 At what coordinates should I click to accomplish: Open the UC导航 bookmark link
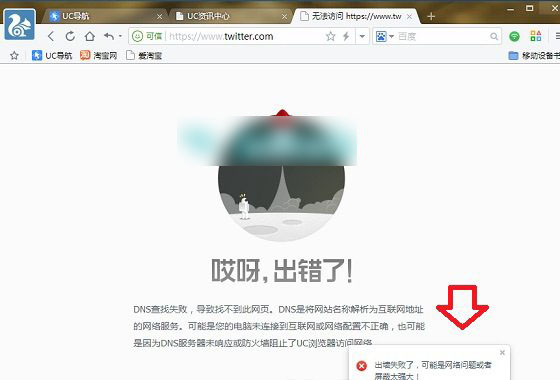[x=52, y=55]
